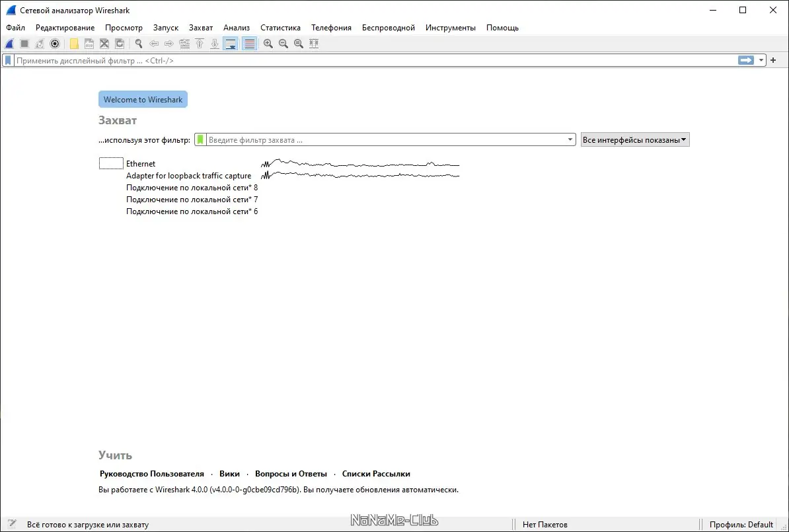
Task: Click plus to add filter button
Action: [x=773, y=60]
